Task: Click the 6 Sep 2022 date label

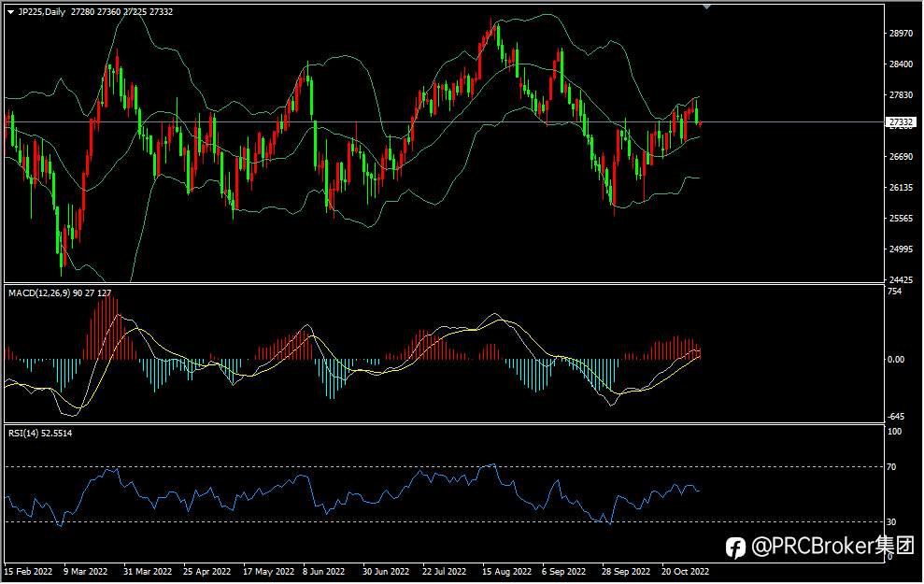Action: pyautogui.click(x=564, y=572)
